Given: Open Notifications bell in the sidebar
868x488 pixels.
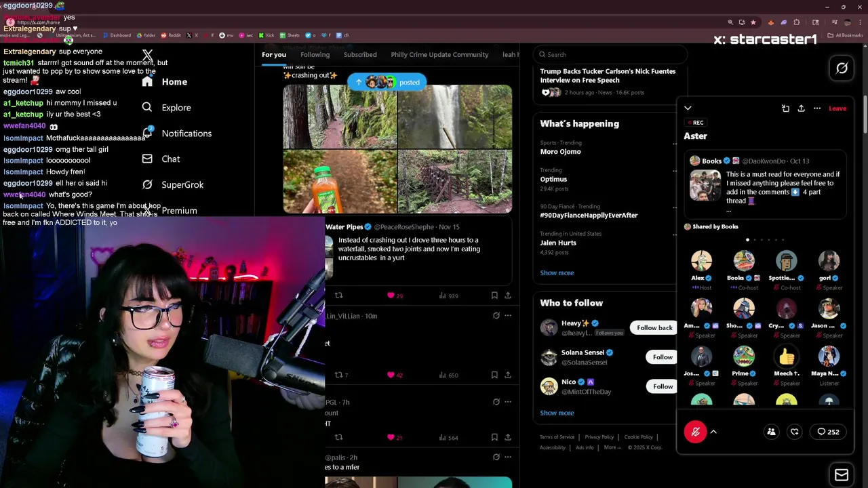Looking at the screenshot, I should (147, 133).
